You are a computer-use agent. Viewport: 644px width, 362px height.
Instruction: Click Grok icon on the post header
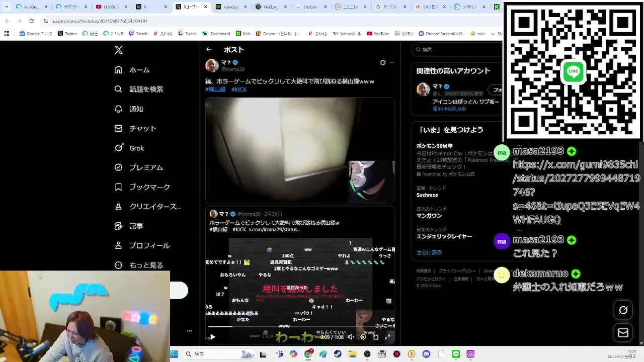point(383,62)
